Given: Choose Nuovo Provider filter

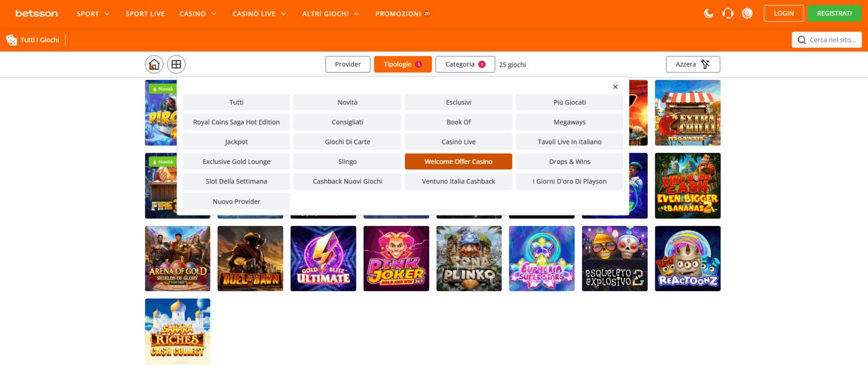Looking at the screenshot, I should pyautogui.click(x=237, y=201).
